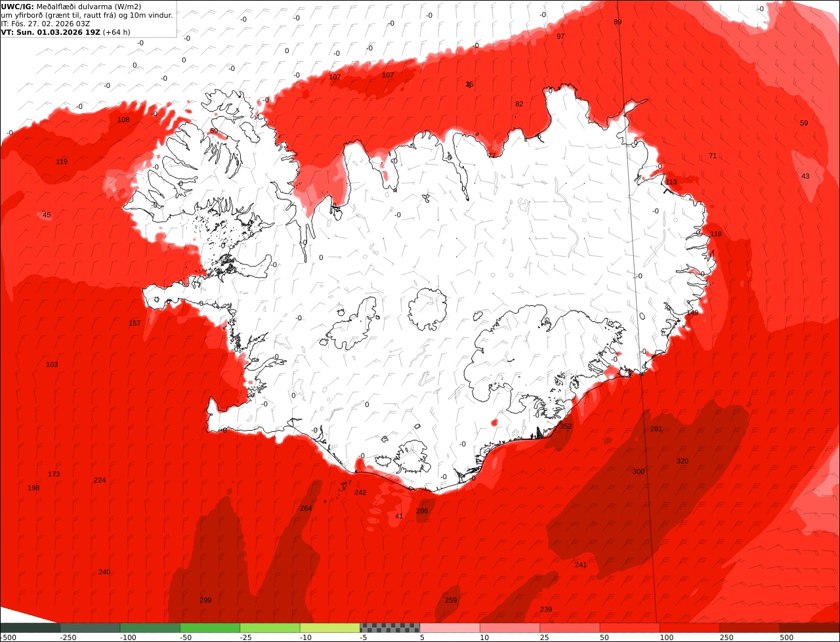Select the value 299 in the southwest ocean

click(205, 600)
